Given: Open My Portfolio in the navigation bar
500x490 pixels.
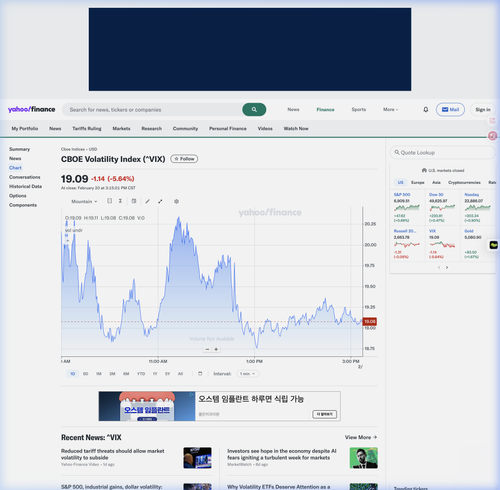Looking at the screenshot, I should tap(25, 128).
